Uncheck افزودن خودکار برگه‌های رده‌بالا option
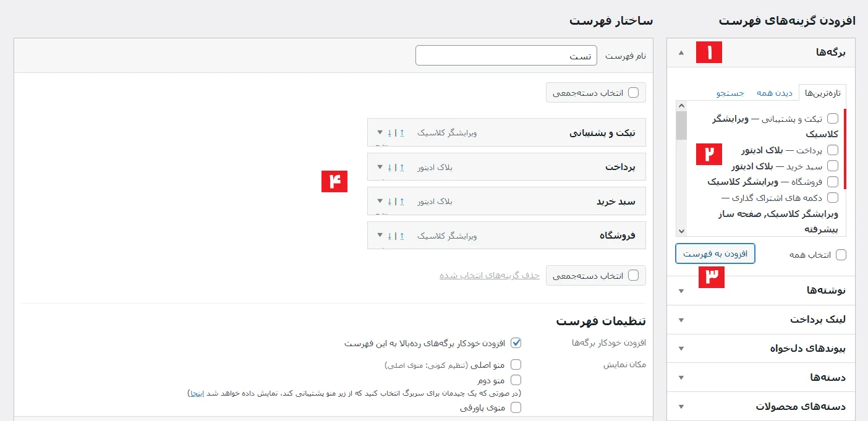 coord(516,342)
